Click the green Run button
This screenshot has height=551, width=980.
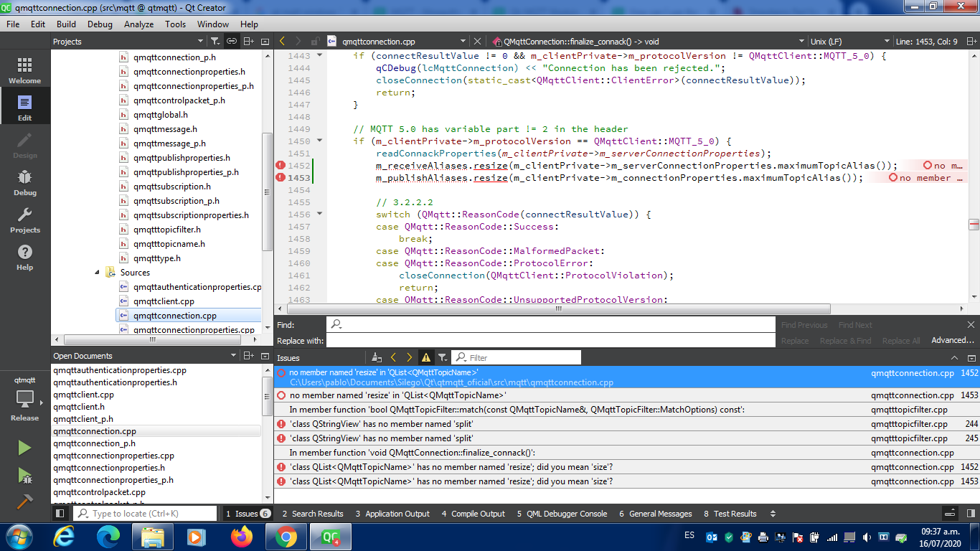[24, 448]
